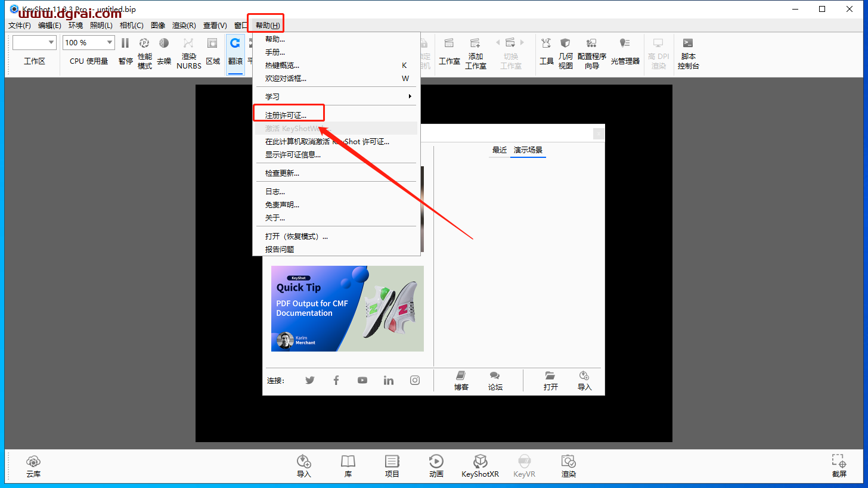The height and width of the screenshot is (488, 868).
Task: Choose 检查更新 in the Help menu
Action: coord(283,173)
